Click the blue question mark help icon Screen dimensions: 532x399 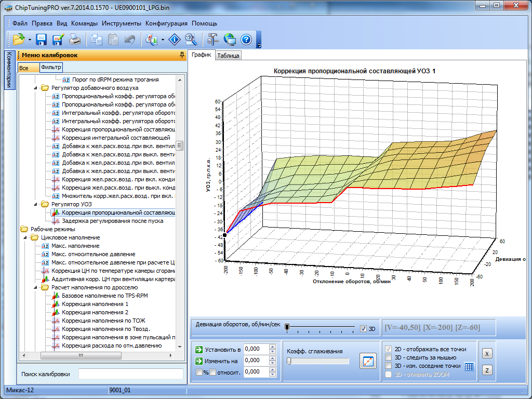pyautogui.click(x=246, y=39)
